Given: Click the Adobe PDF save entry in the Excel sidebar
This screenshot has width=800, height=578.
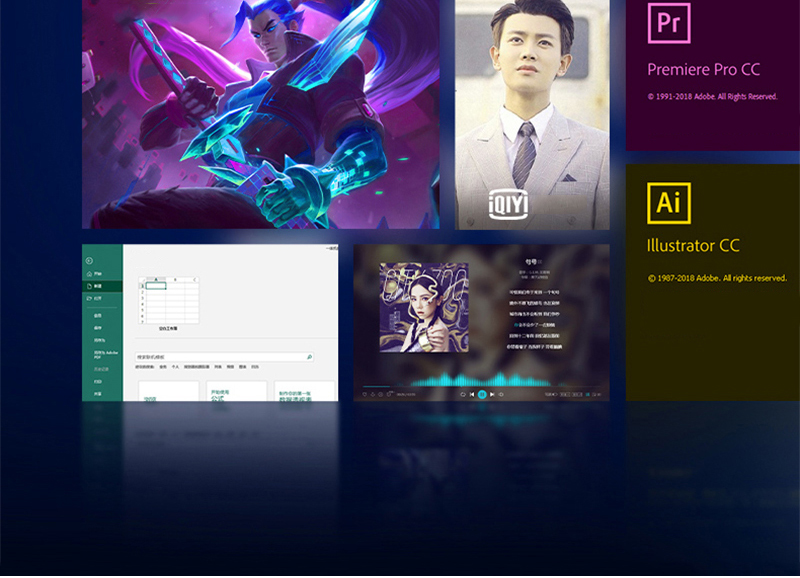Looking at the screenshot, I should [x=105, y=354].
